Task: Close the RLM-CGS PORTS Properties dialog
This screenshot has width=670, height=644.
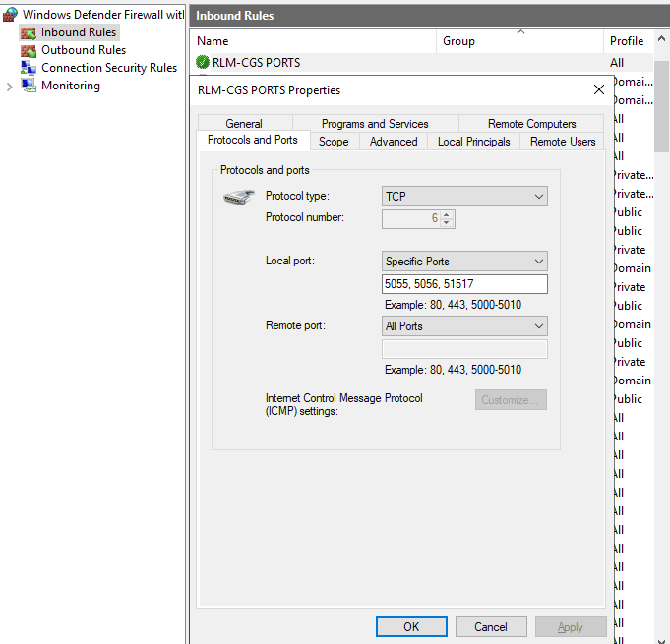Action: [x=599, y=89]
